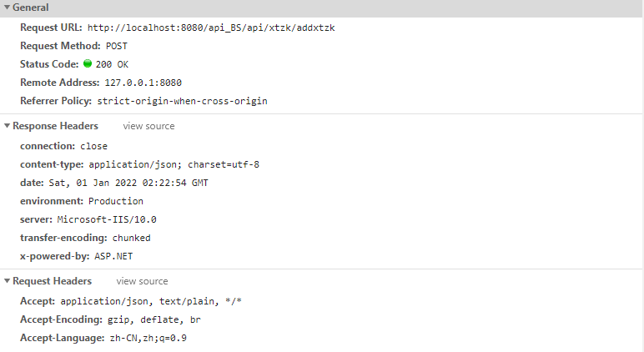Screen dimensions: 644x352
Task: Click the strict-origin-when-cross-origin policy value
Action: pos(183,101)
